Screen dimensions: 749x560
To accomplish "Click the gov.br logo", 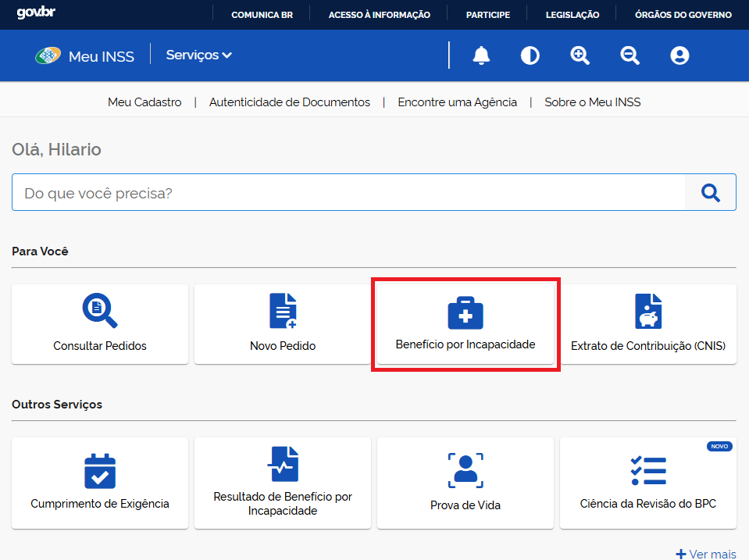I will [x=36, y=12].
